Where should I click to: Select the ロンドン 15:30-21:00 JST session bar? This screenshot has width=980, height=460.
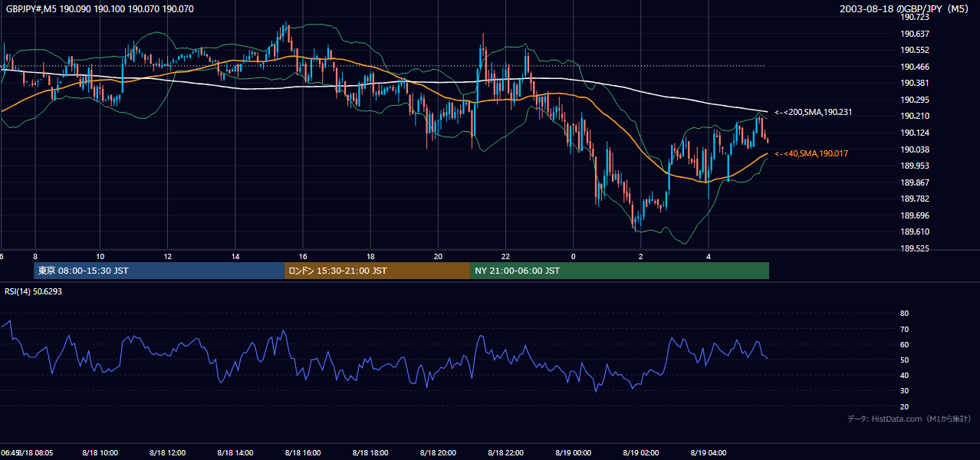pyautogui.click(x=377, y=271)
